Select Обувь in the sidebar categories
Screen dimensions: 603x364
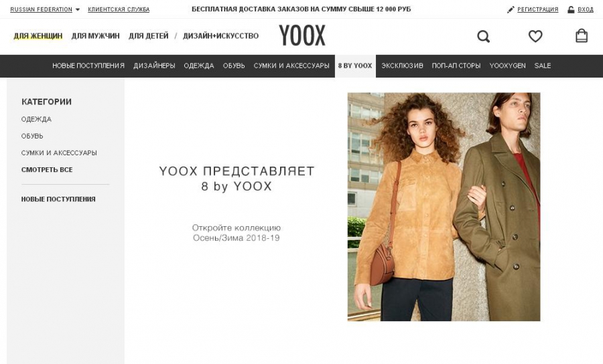coord(32,136)
